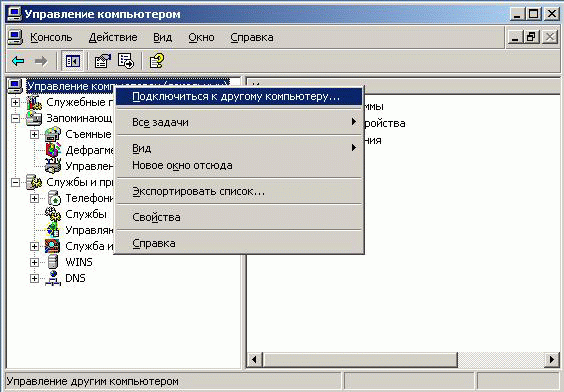This screenshot has height=392, width=564.
Task: Click the horizontal scrollbar right arrow
Action: tap(552, 359)
